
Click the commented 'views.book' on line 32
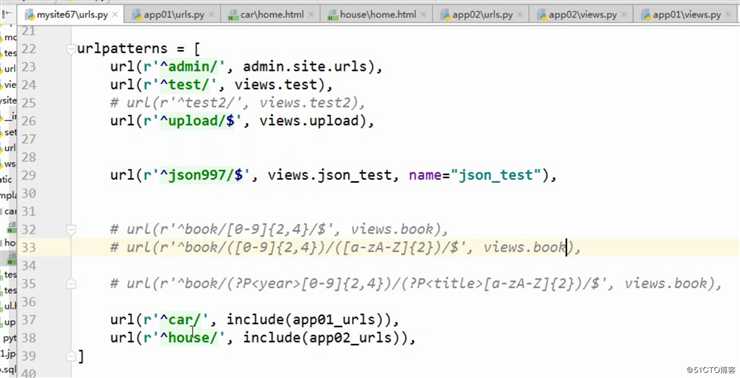tap(392, 229)
